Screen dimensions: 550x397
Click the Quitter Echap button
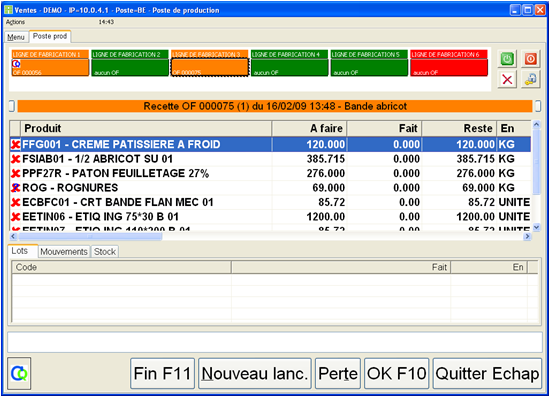tap(487, 374)
